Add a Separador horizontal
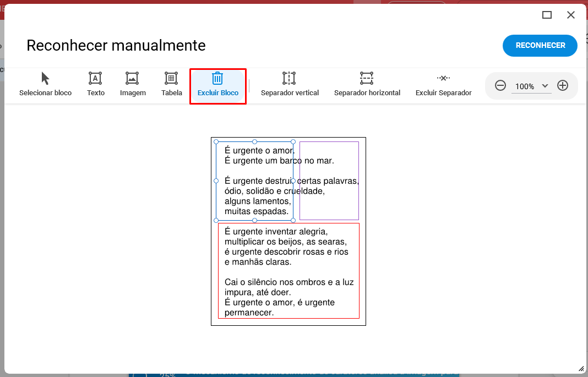This screenshot has width=588, height=377. 367,84
